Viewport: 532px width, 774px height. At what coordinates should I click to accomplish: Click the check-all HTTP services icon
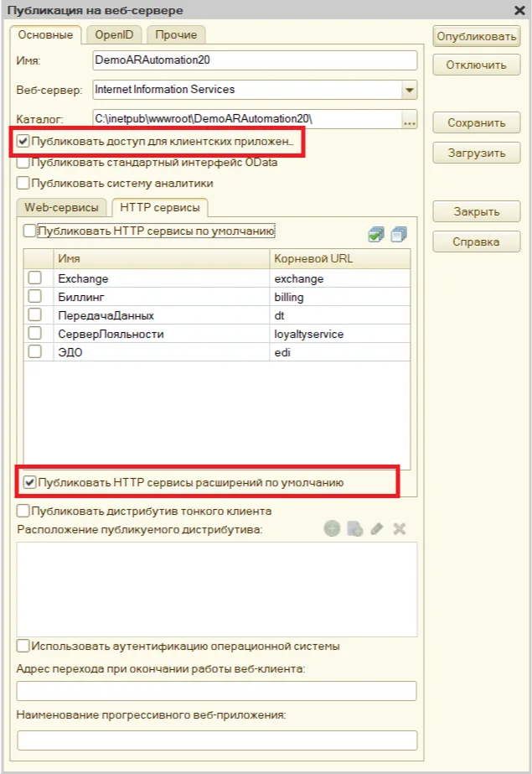click(376, 235)
